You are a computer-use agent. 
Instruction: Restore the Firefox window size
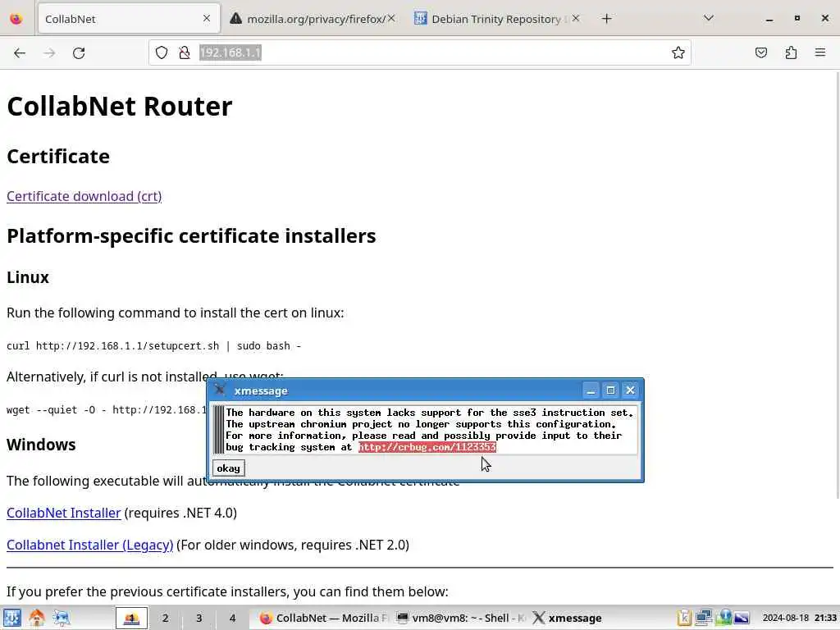click(797, 18)
